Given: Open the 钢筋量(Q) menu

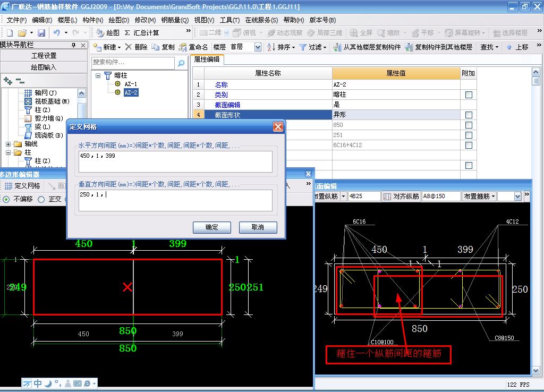Looking at the screenshot, I should point(175,20).
